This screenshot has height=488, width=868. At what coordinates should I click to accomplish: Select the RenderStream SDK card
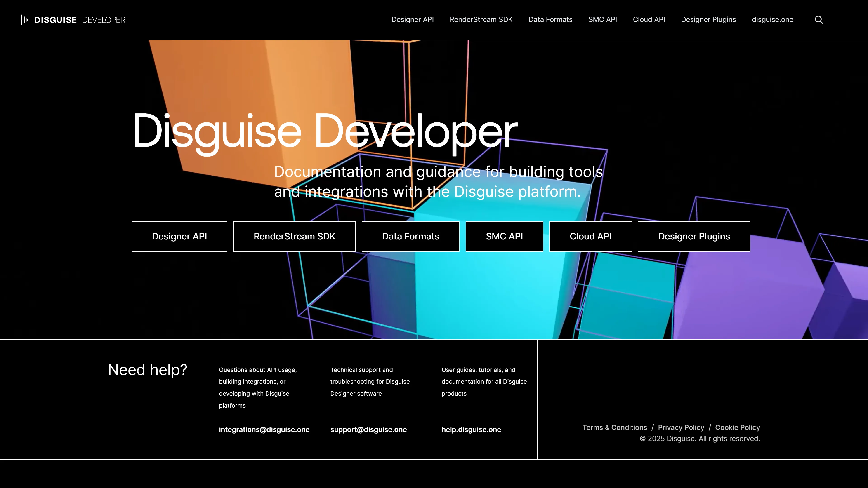[294, 236]
